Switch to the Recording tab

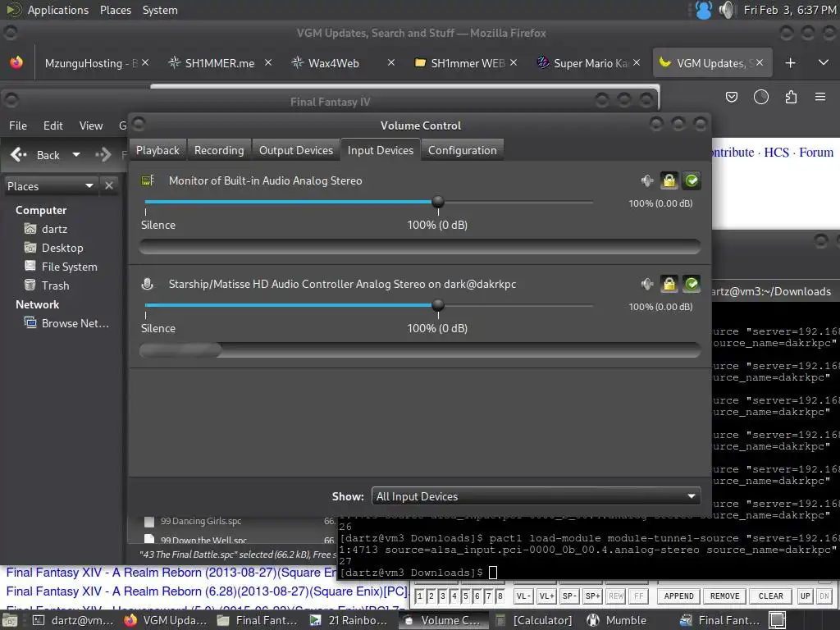point(219,151)
